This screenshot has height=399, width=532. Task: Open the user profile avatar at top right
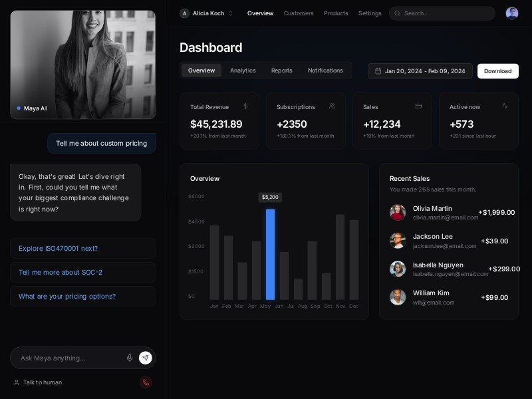pyautogui.click(x=511, y=13)
